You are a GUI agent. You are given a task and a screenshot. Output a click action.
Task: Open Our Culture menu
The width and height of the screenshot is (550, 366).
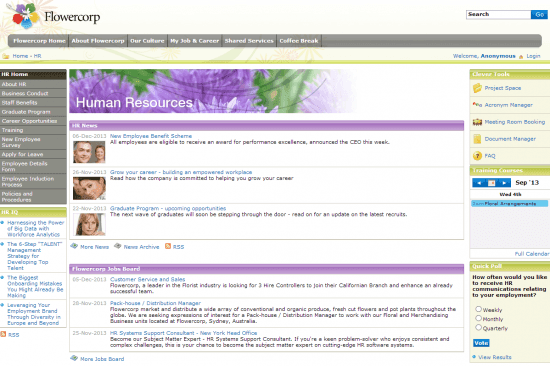point(147,41)
